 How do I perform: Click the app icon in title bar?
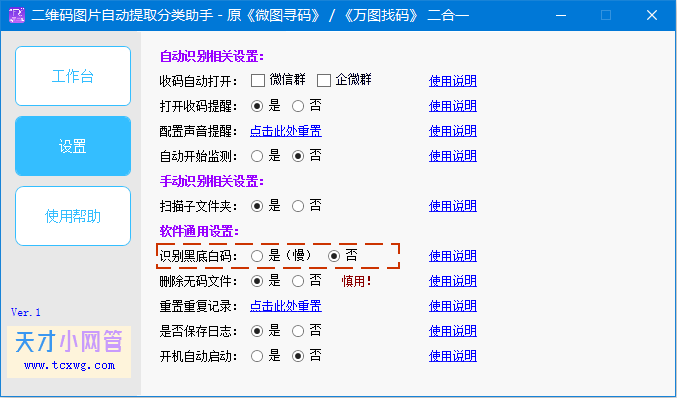pos(17,16)
